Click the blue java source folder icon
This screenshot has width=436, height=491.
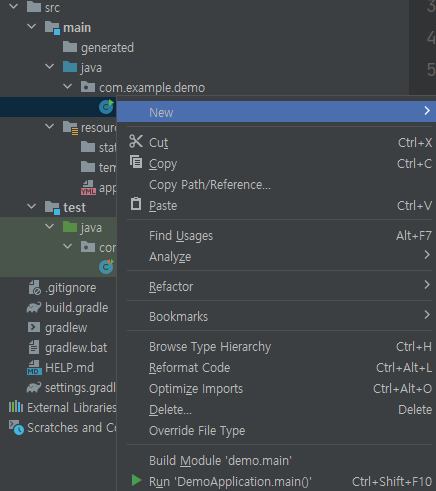click(x=70, y=67)
